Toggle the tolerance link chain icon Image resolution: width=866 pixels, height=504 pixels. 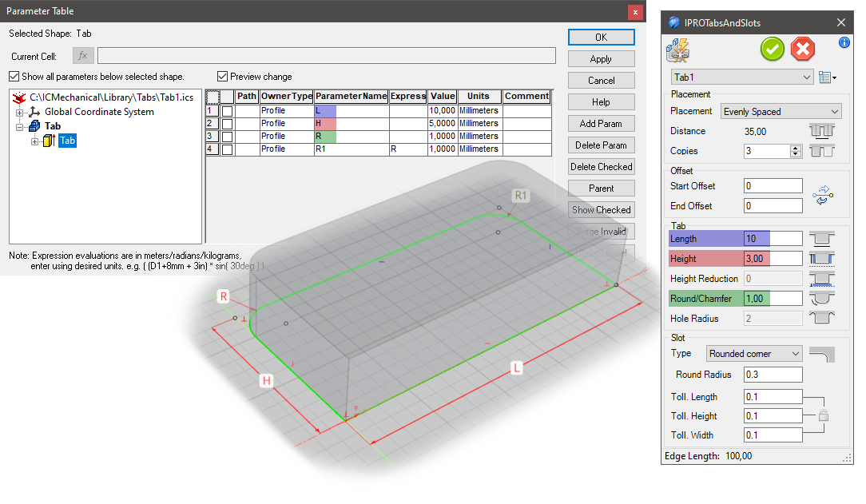pyautogui.click(x=824, y=415)
